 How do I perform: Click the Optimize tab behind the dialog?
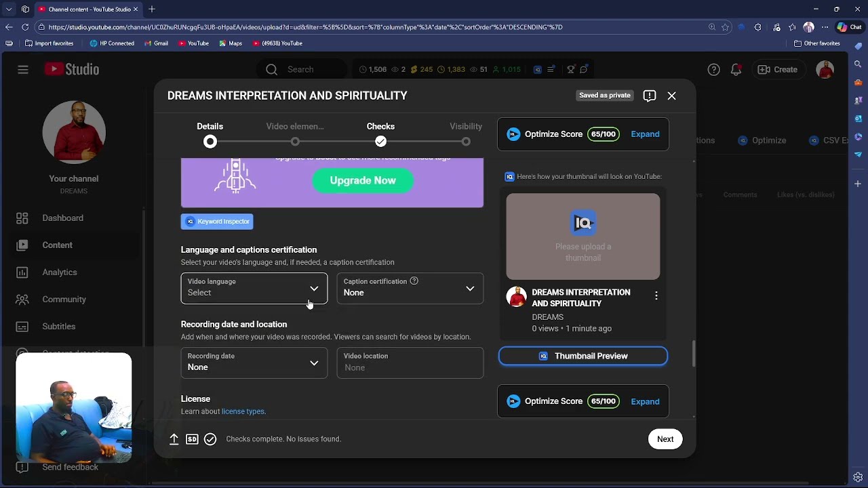pos(762,140)
